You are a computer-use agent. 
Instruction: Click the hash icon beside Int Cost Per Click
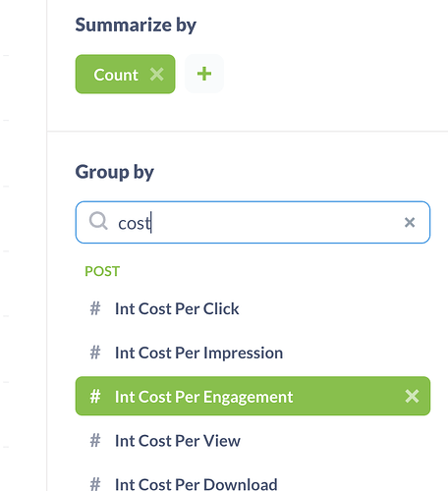95,308
